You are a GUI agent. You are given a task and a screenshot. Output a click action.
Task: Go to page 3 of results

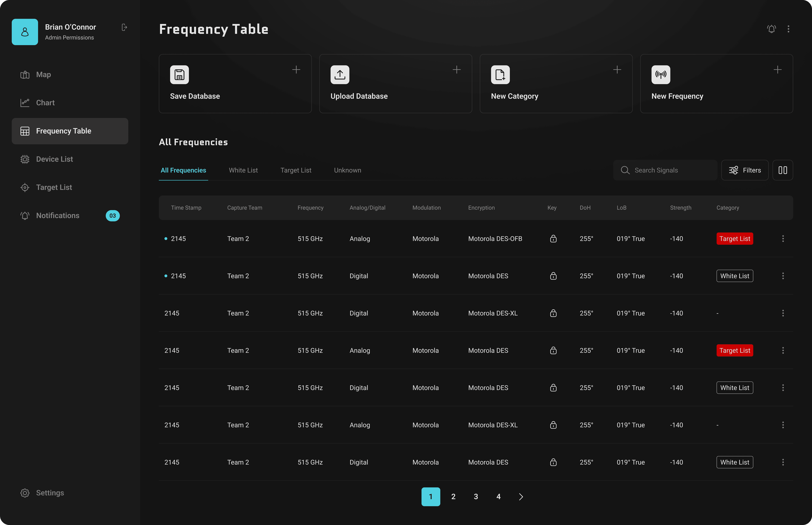[476, 497]
